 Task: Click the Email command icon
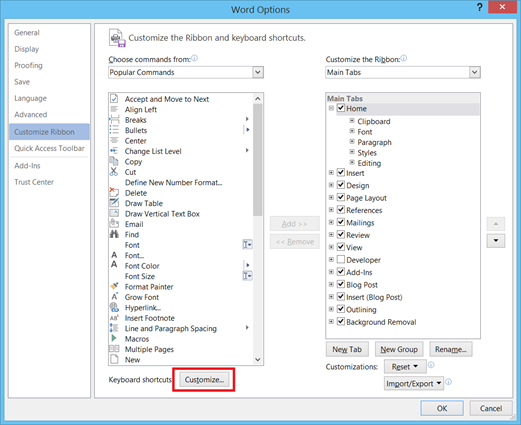point(114,224)
